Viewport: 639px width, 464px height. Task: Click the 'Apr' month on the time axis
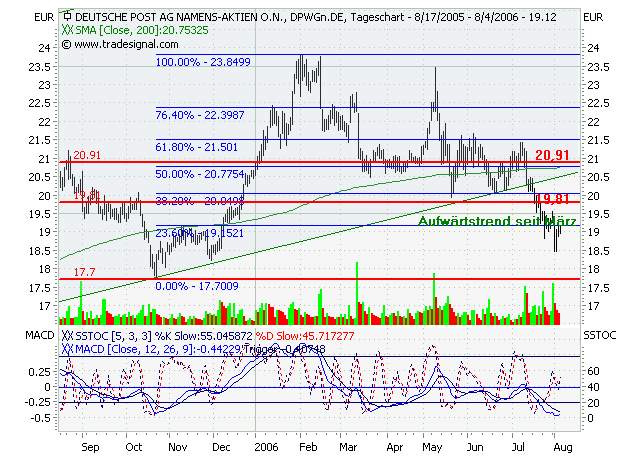coord(394,447)
